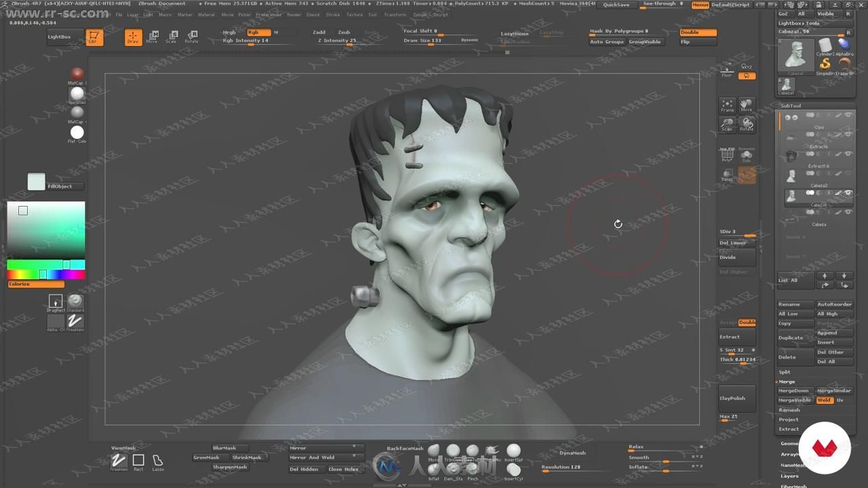
Task: Open the Texture menu
Action: (x=355, y=14)
